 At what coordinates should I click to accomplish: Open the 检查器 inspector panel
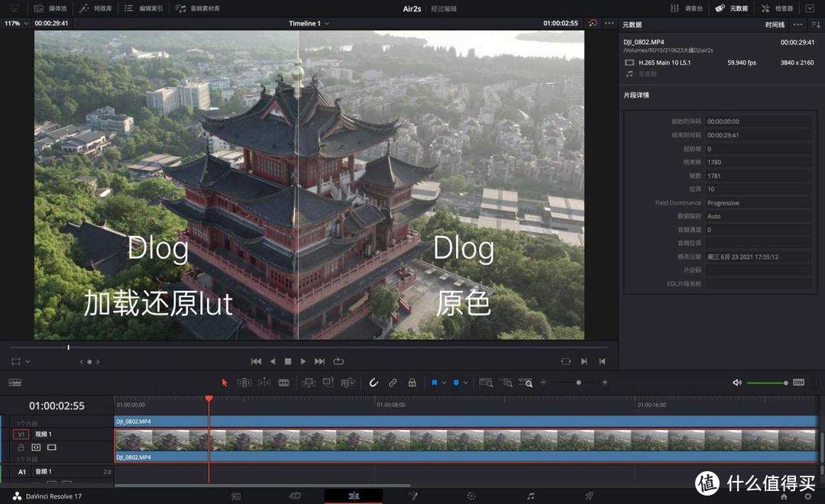click(777, 8)
